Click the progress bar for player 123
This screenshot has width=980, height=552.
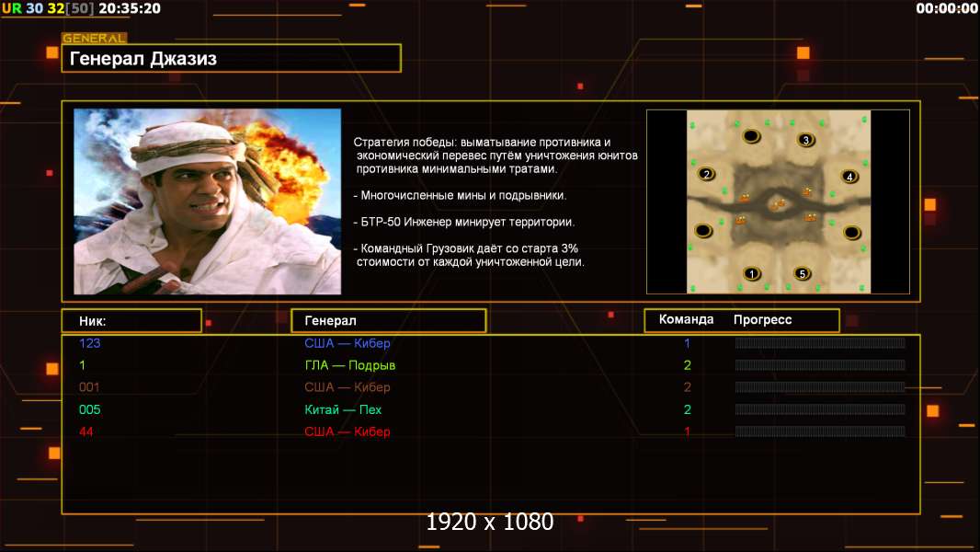pyautogui.click(x=820, y=342)
